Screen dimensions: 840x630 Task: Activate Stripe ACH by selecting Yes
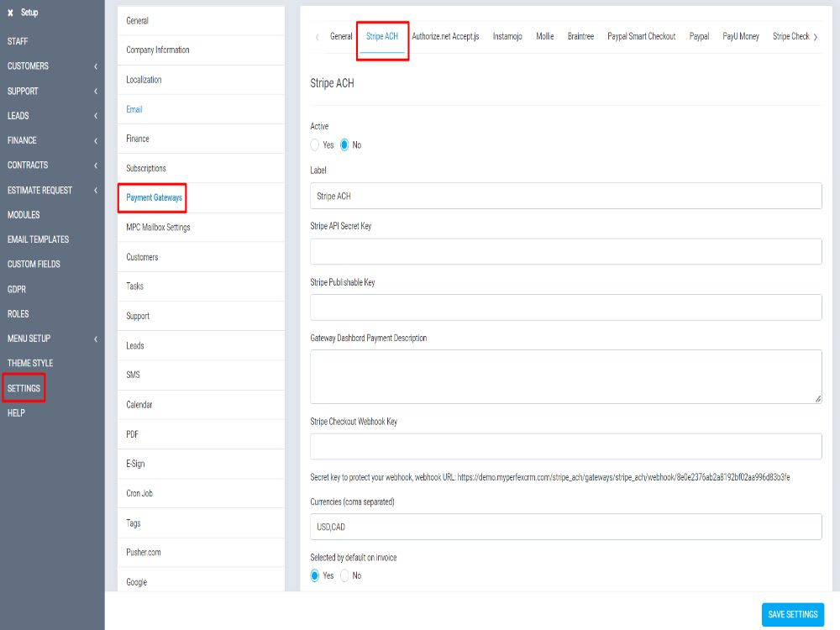(317, 144)
